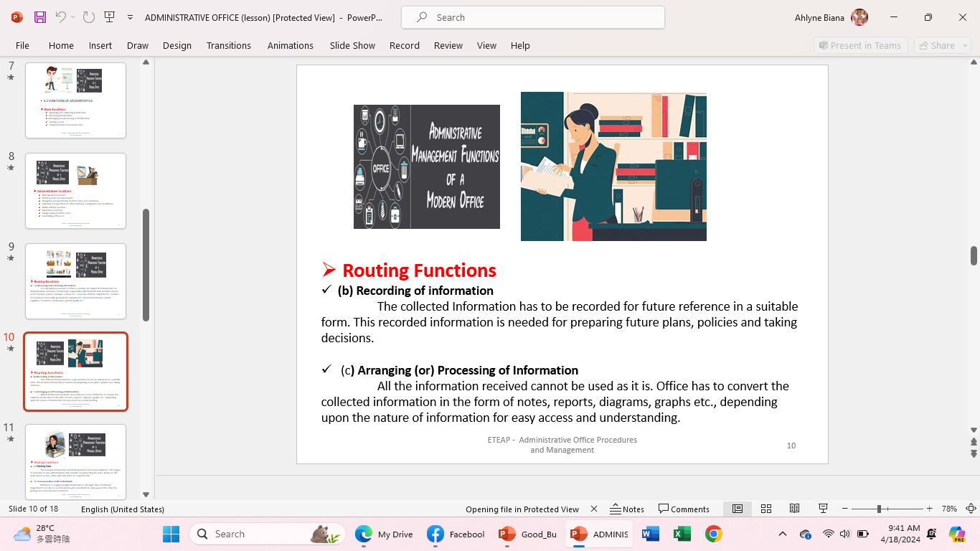The width and height of the screenshot is (980, 551).
Task: Click the zoom slider handle
Action: point(879,509)
